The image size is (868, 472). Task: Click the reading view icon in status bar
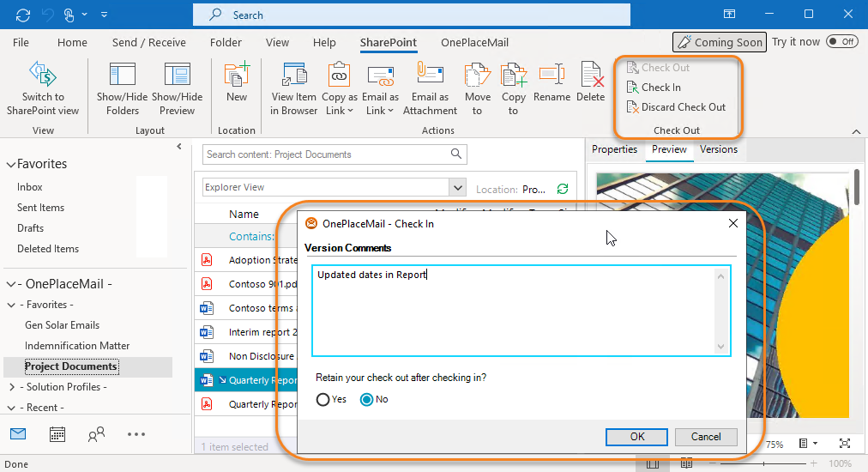686,463
